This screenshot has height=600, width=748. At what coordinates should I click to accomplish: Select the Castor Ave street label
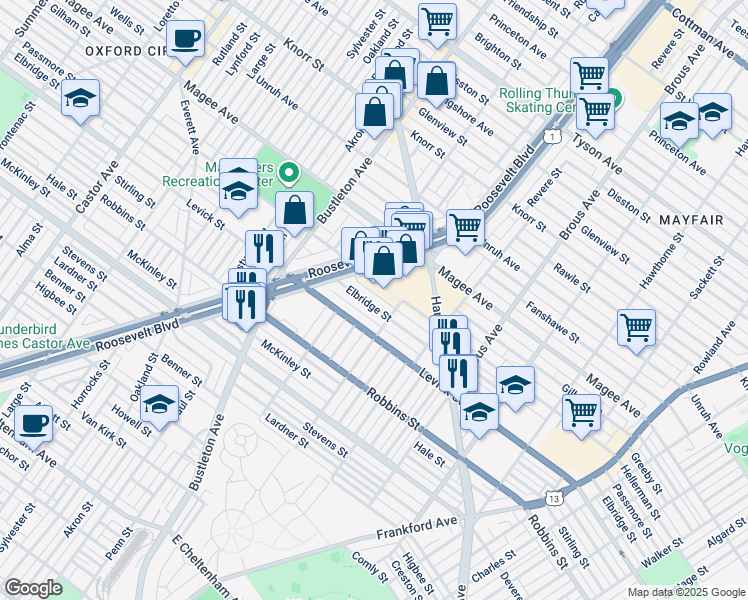96,187
